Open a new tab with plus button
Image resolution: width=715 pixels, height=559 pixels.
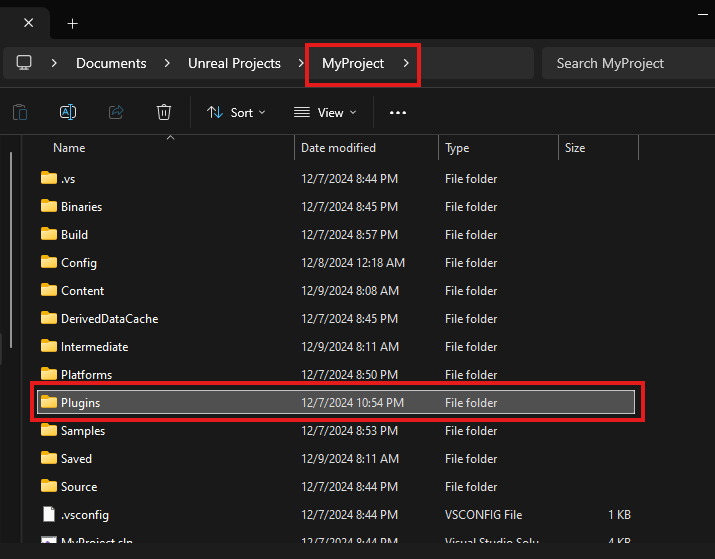72,23
